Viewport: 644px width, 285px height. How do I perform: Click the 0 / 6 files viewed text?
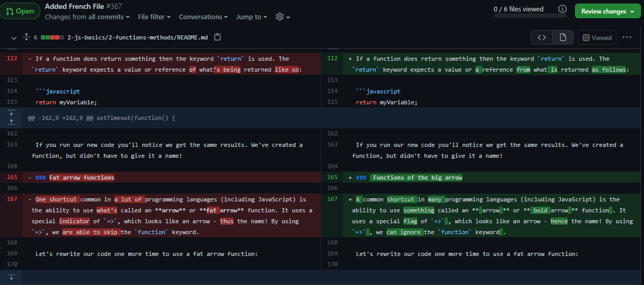(518, 9)
